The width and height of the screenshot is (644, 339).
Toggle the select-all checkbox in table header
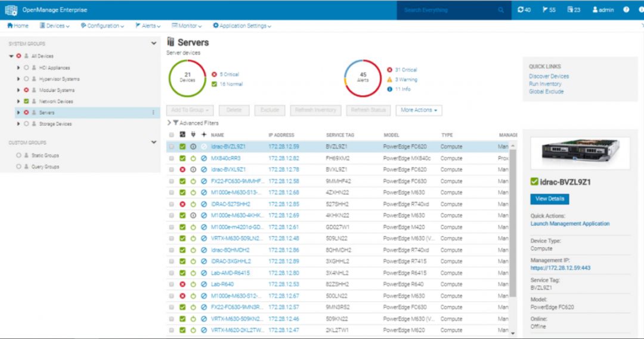click(x=171, y=135)
